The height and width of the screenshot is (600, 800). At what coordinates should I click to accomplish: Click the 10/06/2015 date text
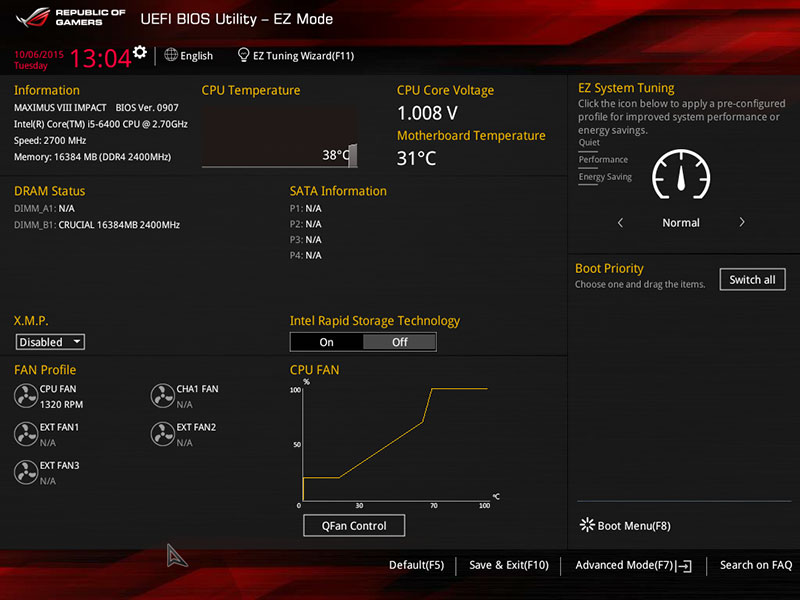tap(39, 54)
